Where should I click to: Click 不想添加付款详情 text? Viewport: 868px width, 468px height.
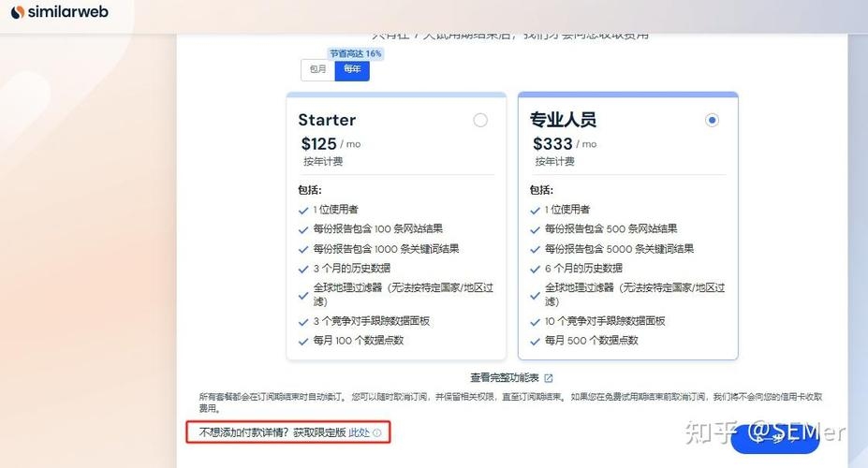coord(244,432)
